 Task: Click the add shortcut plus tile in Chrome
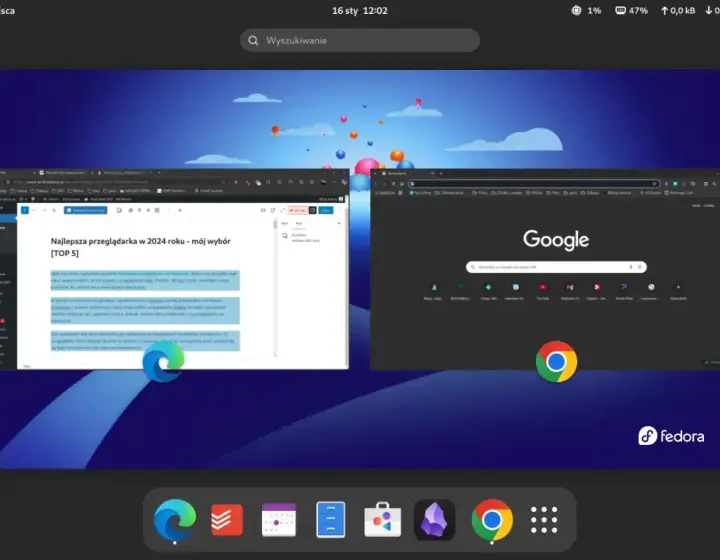(x=678, y=291)
